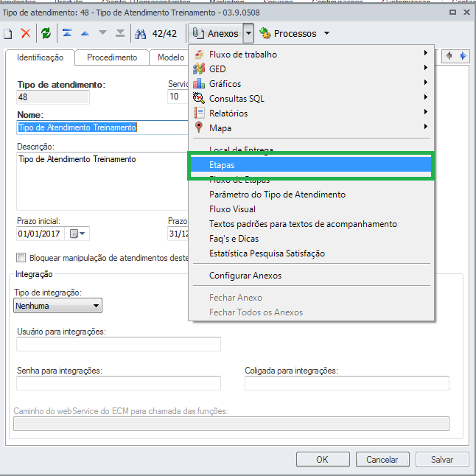Click the Consultas SQL magnifier icon

click(x=199, y=98)
